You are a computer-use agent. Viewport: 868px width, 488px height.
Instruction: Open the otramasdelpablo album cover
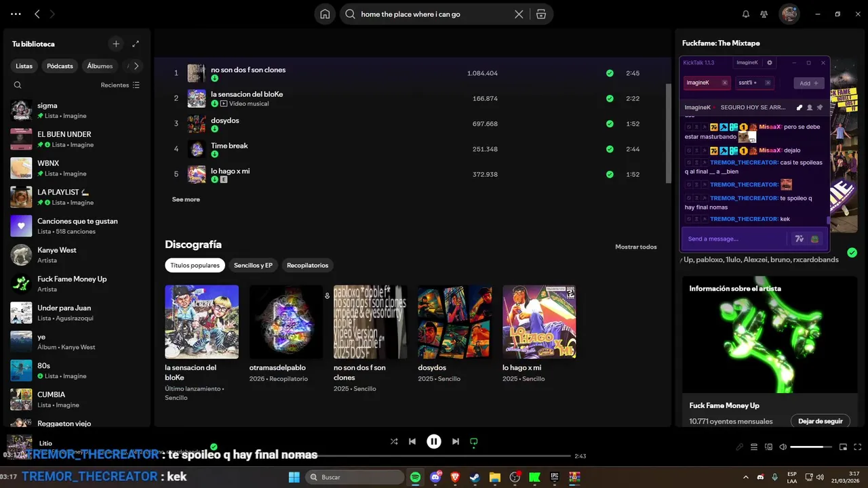(286, 321)
